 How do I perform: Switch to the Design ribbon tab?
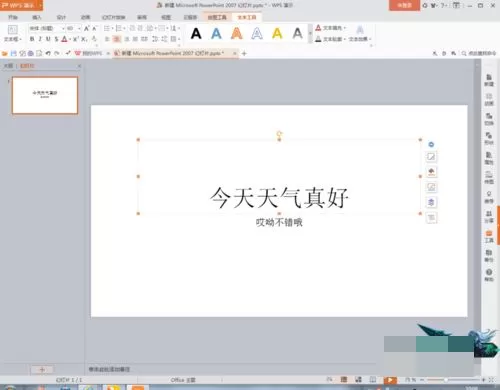(x=61, y=17)
